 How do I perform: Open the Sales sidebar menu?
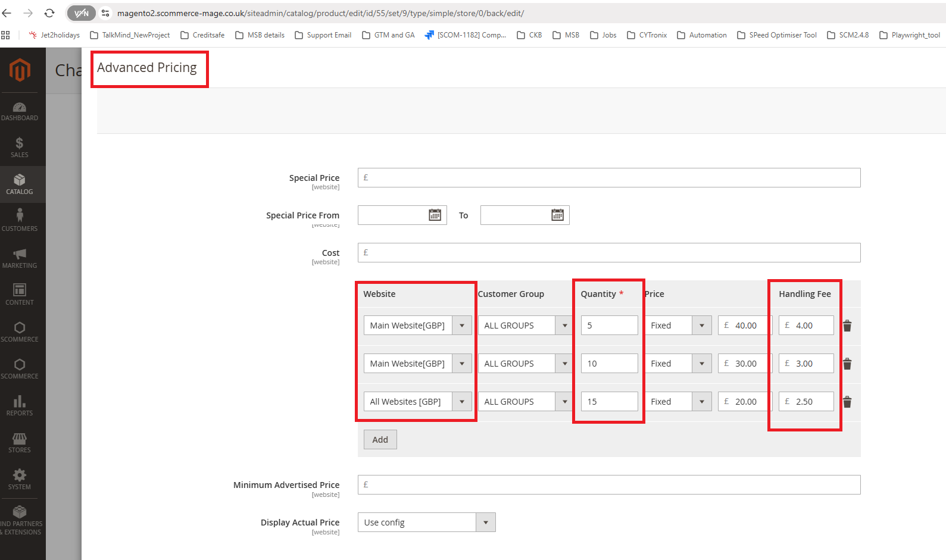(x=20, y=148)
